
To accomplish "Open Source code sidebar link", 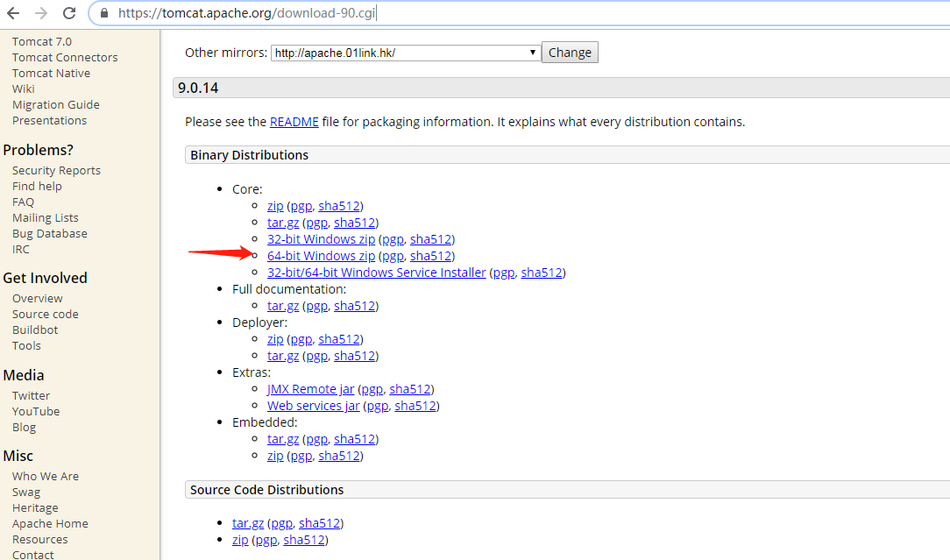I will (46, 315).
